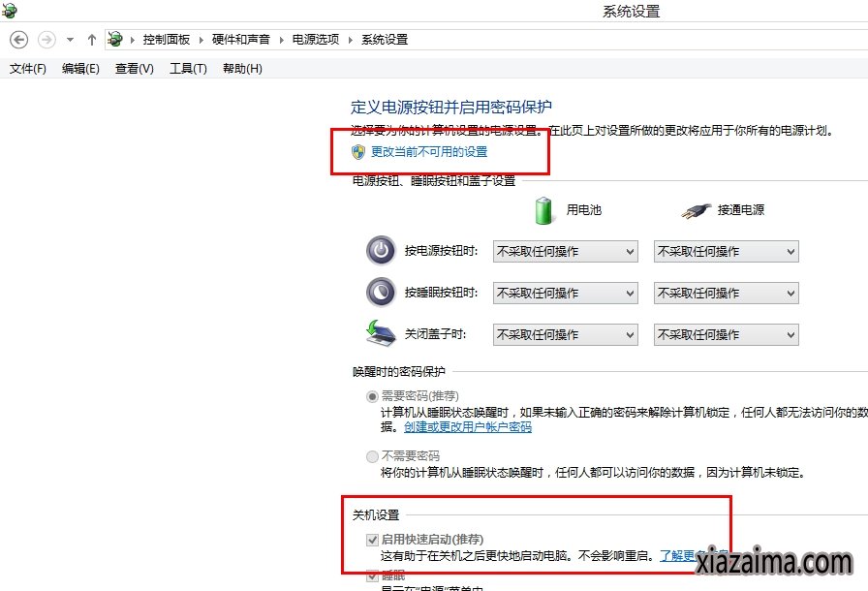Click the shield icon beside change settings link

(x=358, y=152)
